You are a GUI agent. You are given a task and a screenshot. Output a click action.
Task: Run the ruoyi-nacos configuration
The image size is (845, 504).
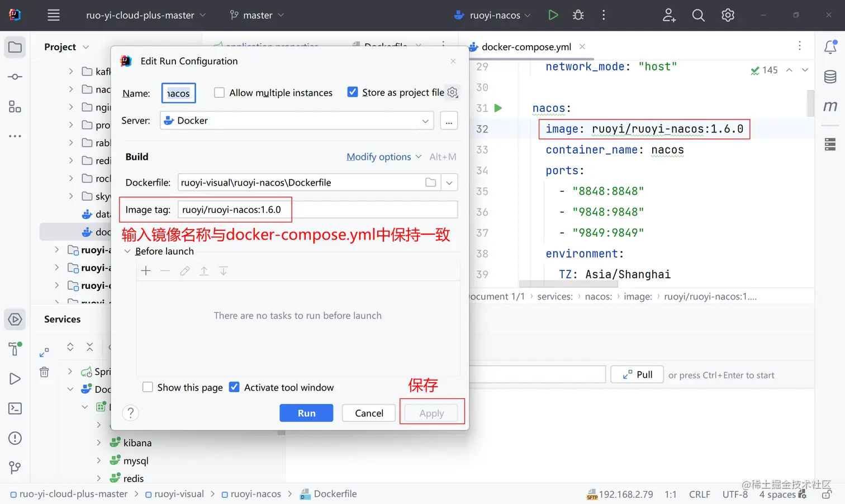(553, 15)
